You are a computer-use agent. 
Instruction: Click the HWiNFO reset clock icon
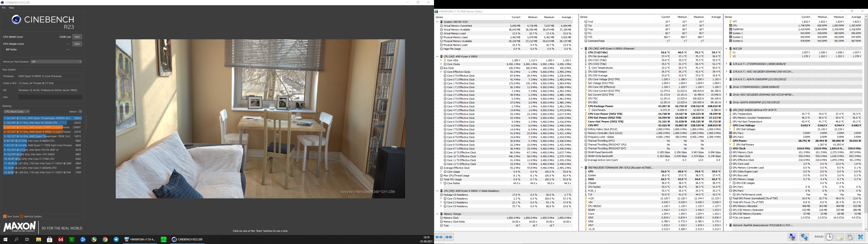click(829, 237)
